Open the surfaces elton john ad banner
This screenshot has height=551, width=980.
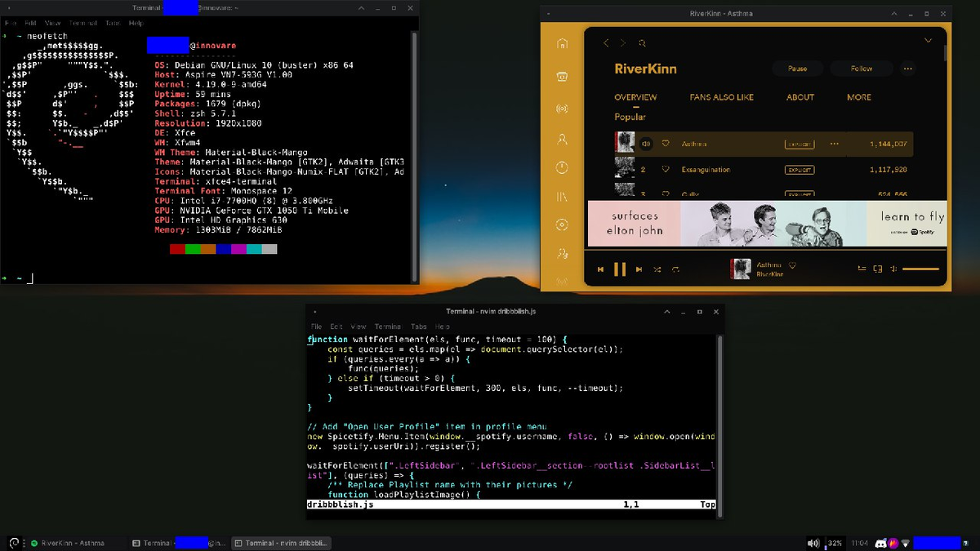(x=767, y=224)
